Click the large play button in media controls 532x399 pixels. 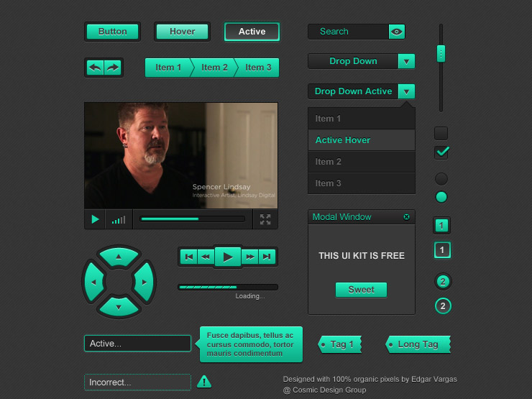228,257
